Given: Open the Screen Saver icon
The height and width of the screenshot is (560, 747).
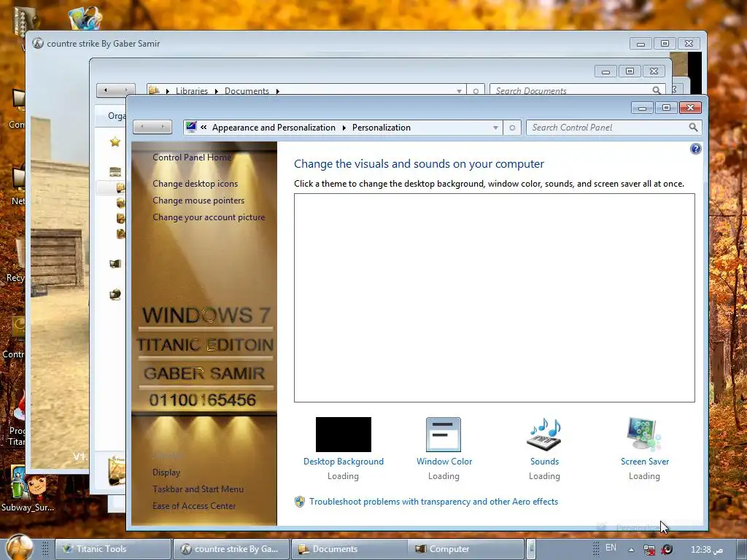Looking at the screenshot, I should point(644,434).
